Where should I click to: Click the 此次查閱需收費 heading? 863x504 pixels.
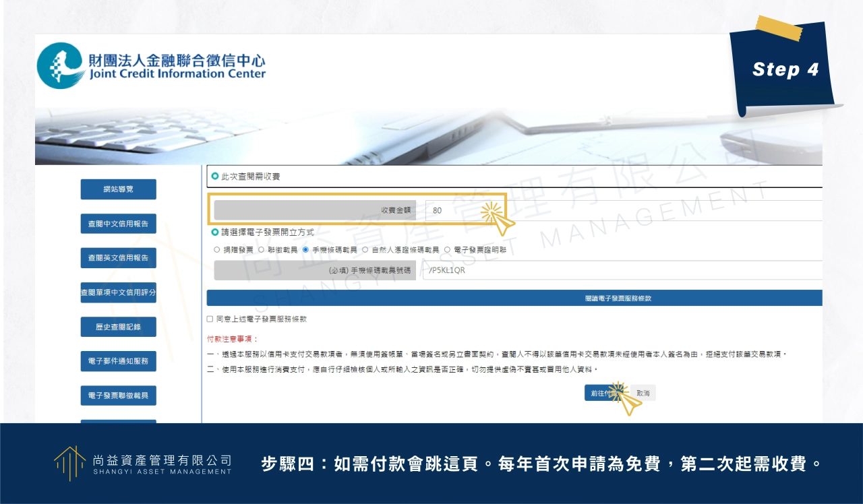click(x=250, y=177)
